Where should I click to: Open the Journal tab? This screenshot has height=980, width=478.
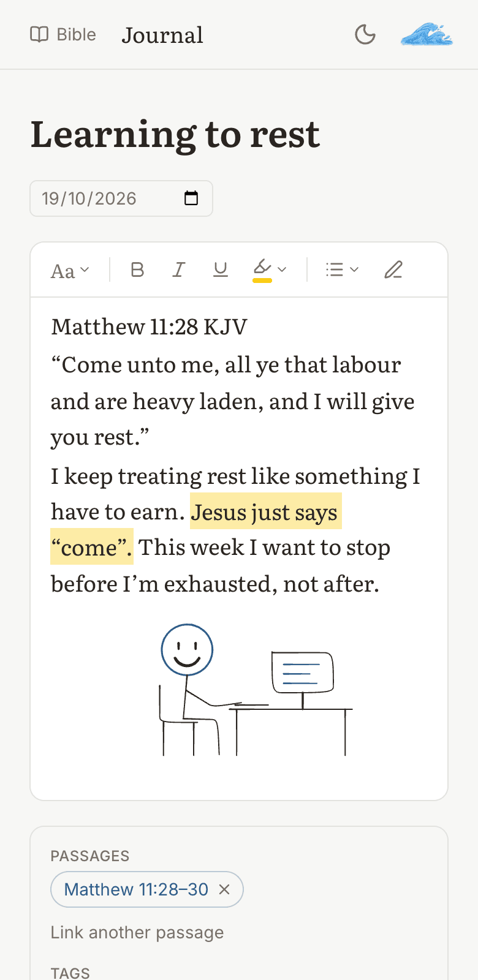(162, 35)
